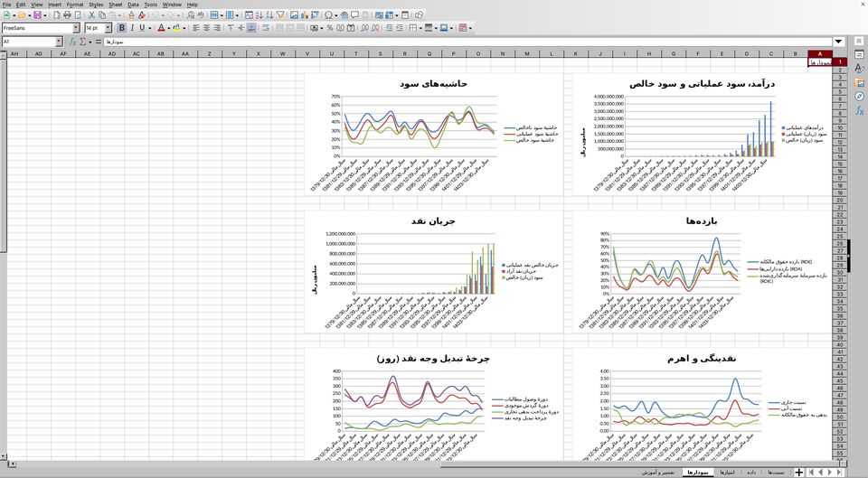Insert a chart using toolbar icon
The height and width of the screenshot is (478, 868).
coord(305,15)
